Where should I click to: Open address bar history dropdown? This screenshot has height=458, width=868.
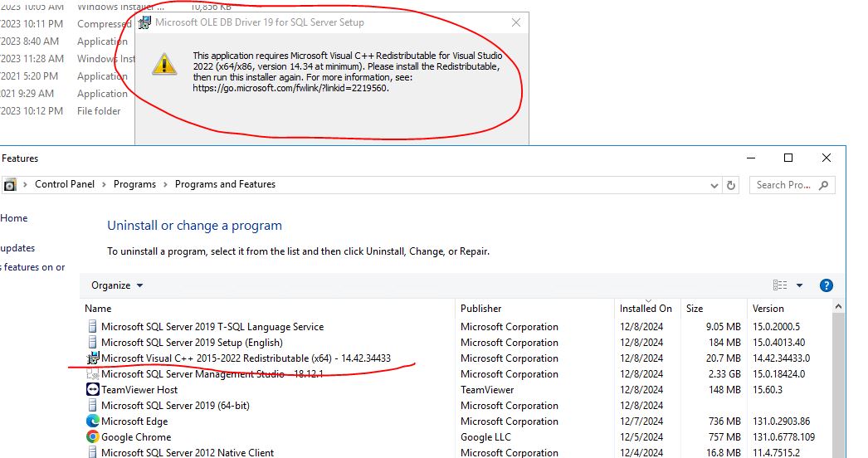pyautogui.click(x=714, y=186)
